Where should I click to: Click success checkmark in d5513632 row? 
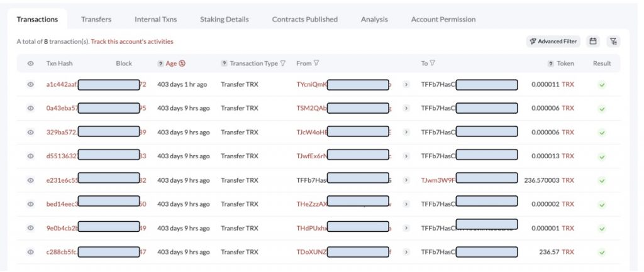point(602,156)
